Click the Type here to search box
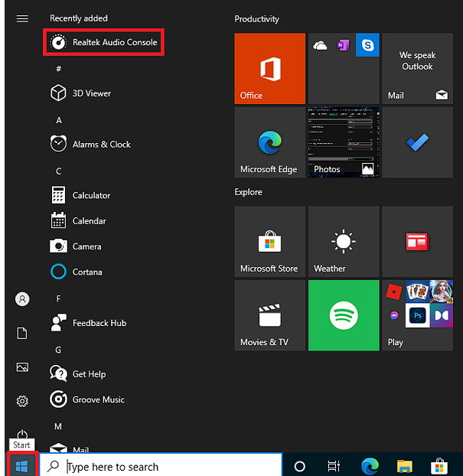 pos(161,465)
